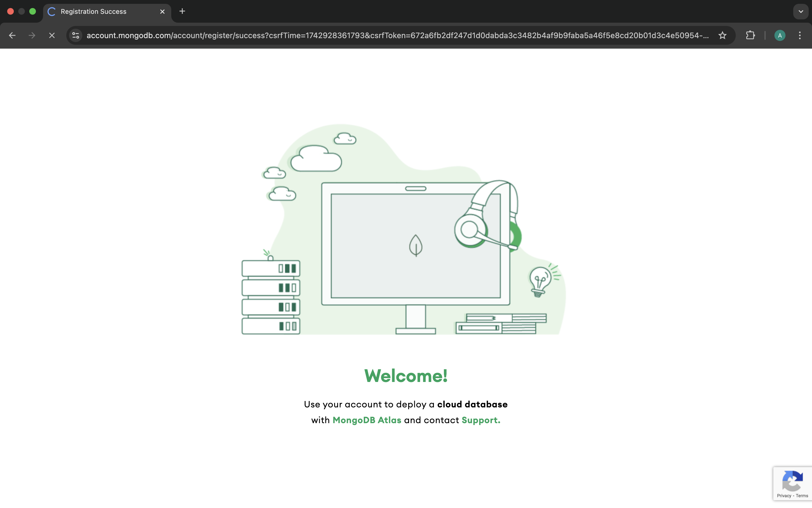This screenshot has width=812, height=508.
Task: Click reCAPTCHA Terms link
Action: pos(802,496)
